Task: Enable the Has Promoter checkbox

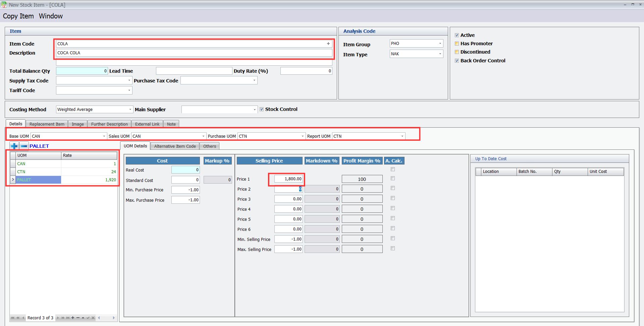Action: pos(457,44)
